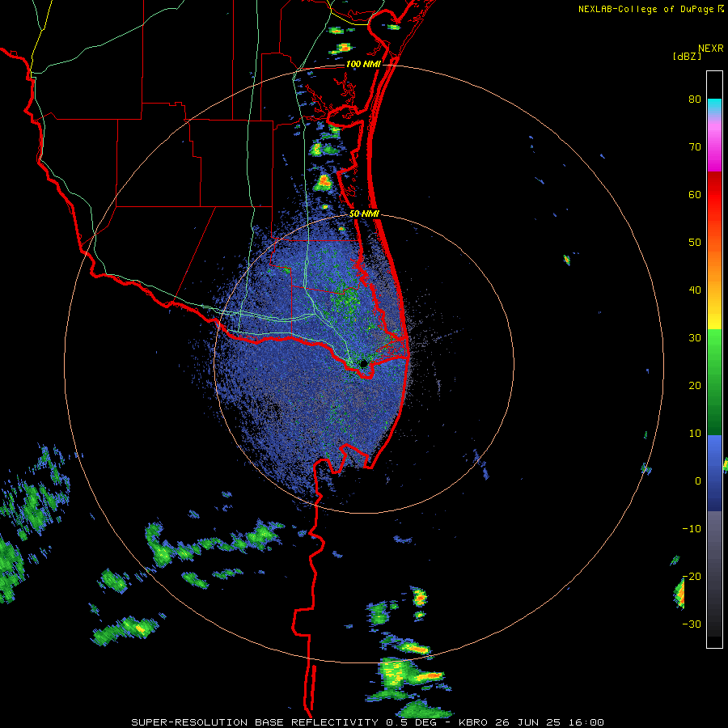Click the 40 tick label on the dBZ scale

coord(695,290)
